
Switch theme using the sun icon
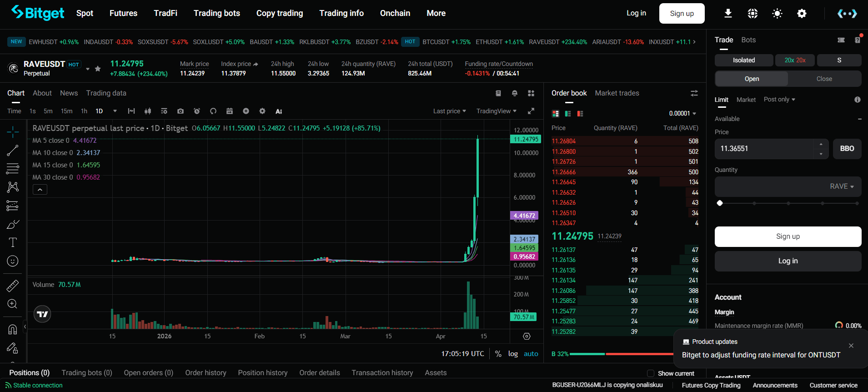[777, 14]
